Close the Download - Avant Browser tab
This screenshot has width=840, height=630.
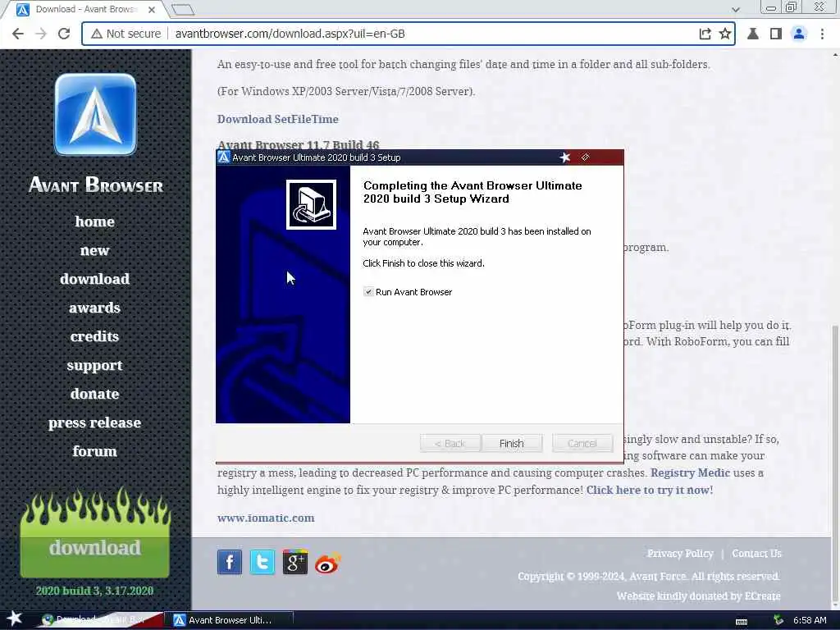(x=152, y=10)
